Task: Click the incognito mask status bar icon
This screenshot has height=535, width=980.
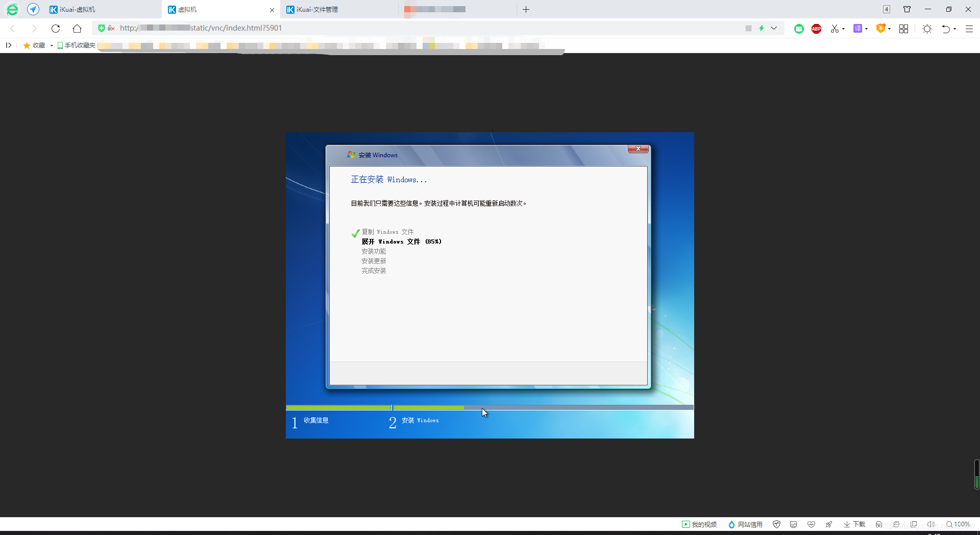Action: [878, 524]
